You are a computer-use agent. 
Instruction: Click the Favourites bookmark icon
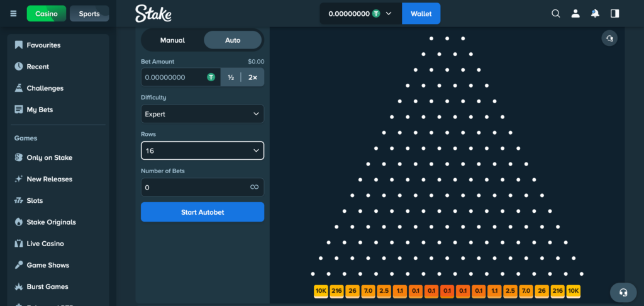[18, 45]
